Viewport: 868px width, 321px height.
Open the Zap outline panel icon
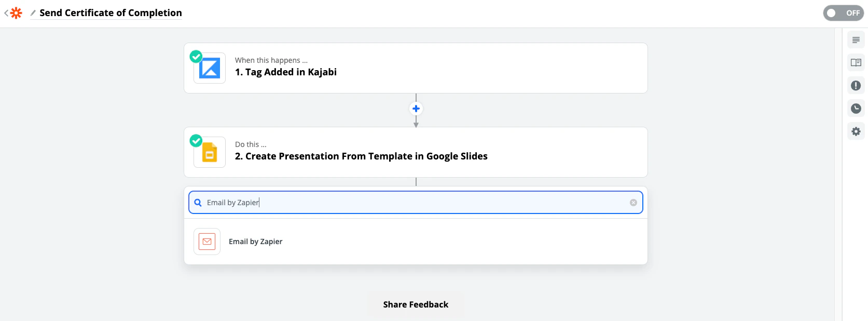click(x=856, y=40)
